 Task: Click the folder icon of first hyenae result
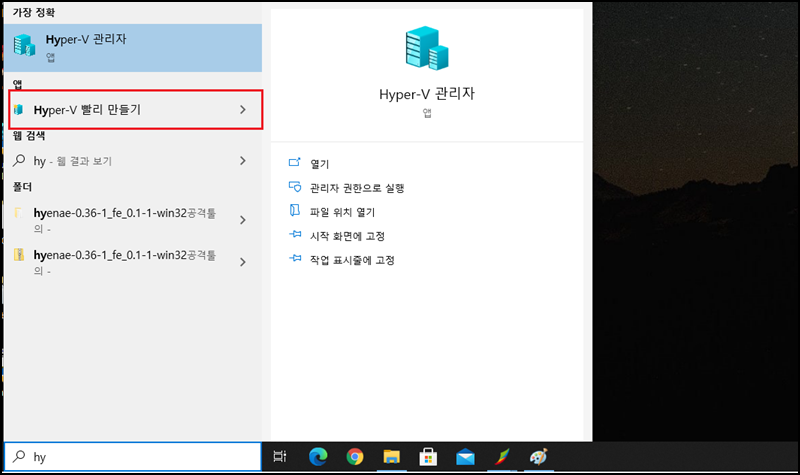tap(19, 213)
